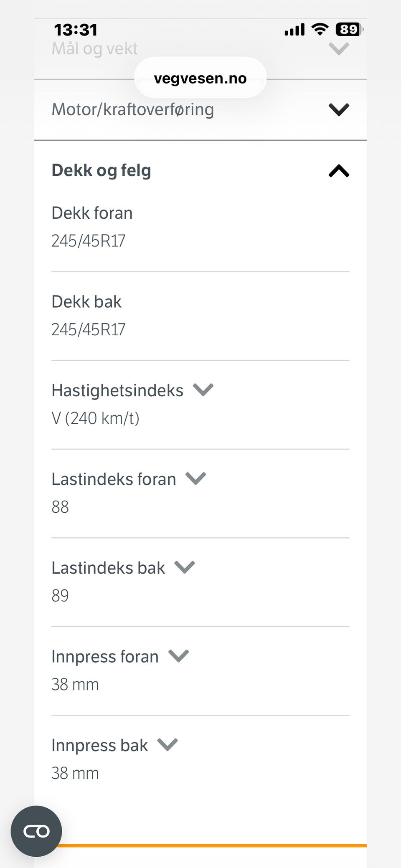Tap the 13:31 clock in status bar
401x868 pixels.
tap(76, 30)
